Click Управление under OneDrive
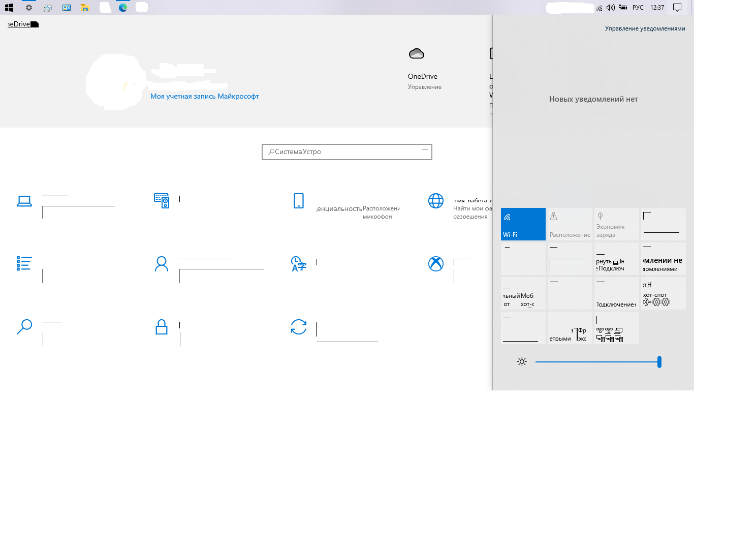Image resolution: width=756 pixels, height=549 pixels. (425, 87)
